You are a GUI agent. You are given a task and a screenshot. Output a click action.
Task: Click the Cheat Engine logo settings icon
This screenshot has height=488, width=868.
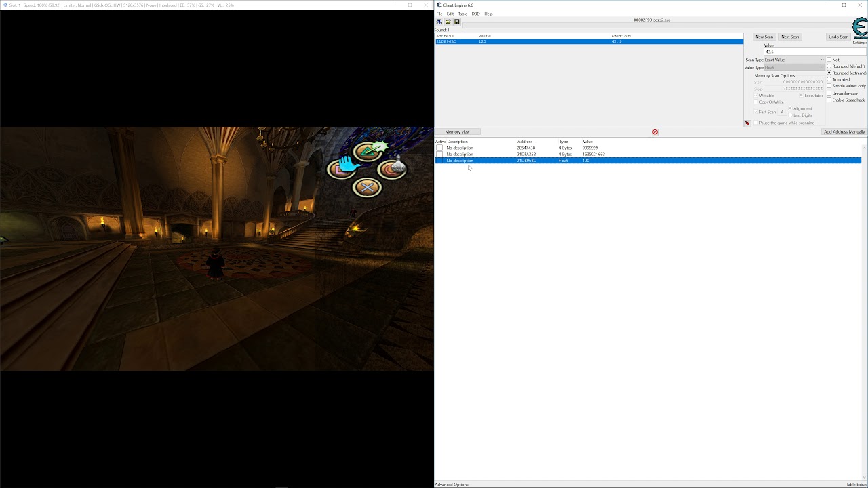pyautogui.click(x=860, y=28)
